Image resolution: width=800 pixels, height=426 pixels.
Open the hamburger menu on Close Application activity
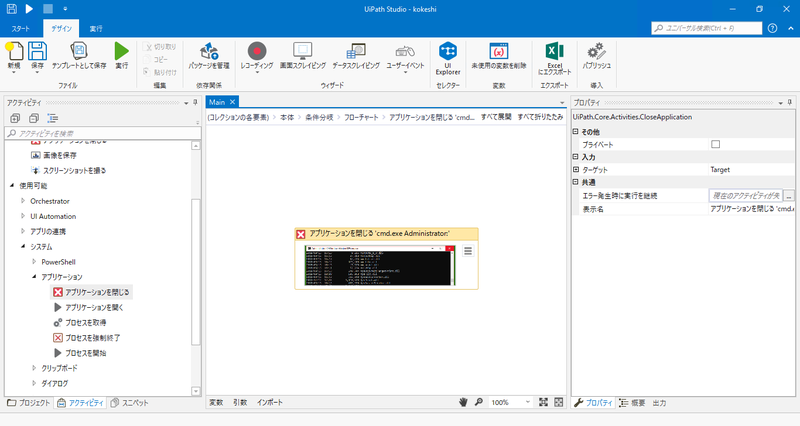pos(468,250)
